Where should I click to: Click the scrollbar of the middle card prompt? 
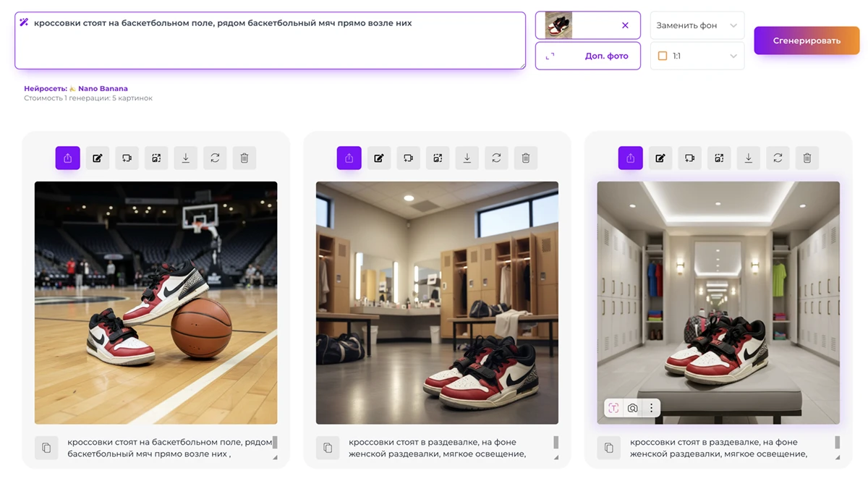(556, 443)
